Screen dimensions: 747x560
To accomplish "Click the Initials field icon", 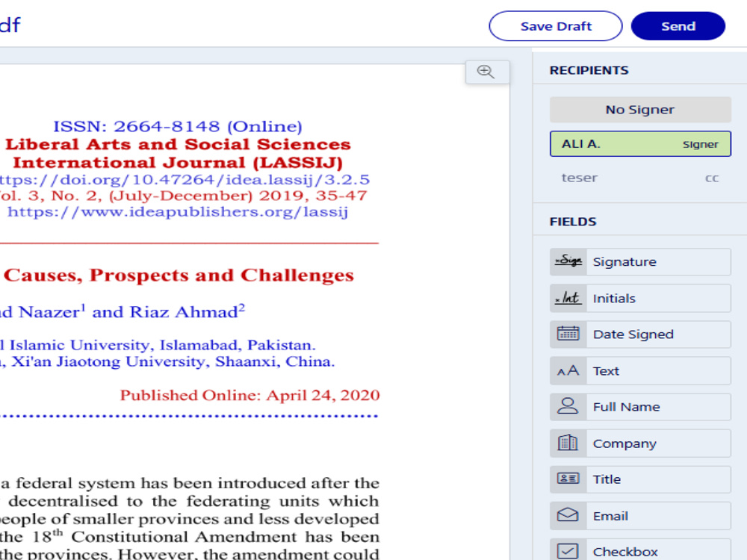I will point(568,298).
